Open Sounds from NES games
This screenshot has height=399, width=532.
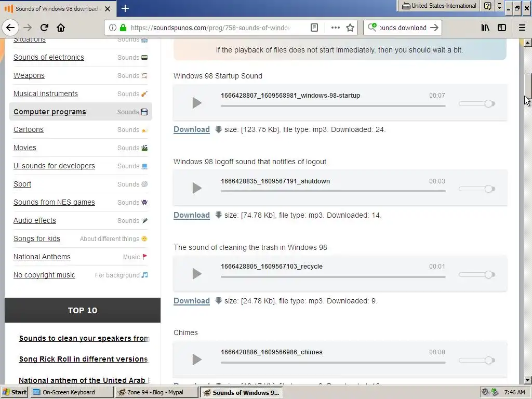tap(54, 202)
